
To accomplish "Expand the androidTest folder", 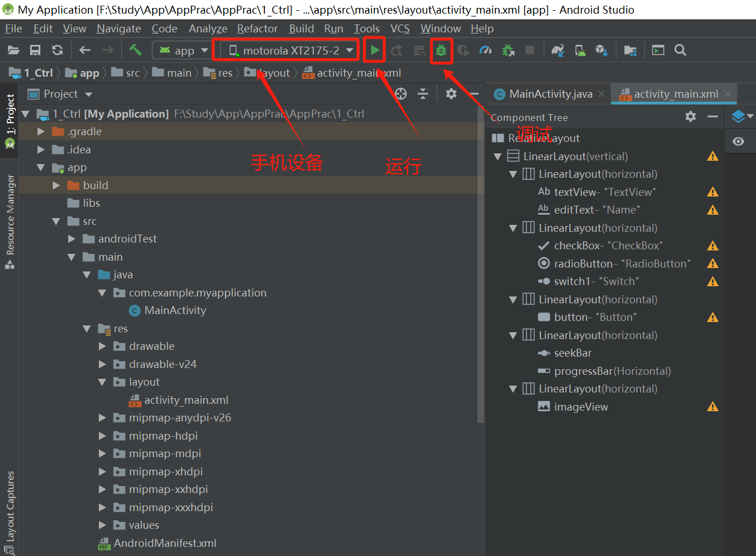I will pyautogui.click(x=72, y=239).
